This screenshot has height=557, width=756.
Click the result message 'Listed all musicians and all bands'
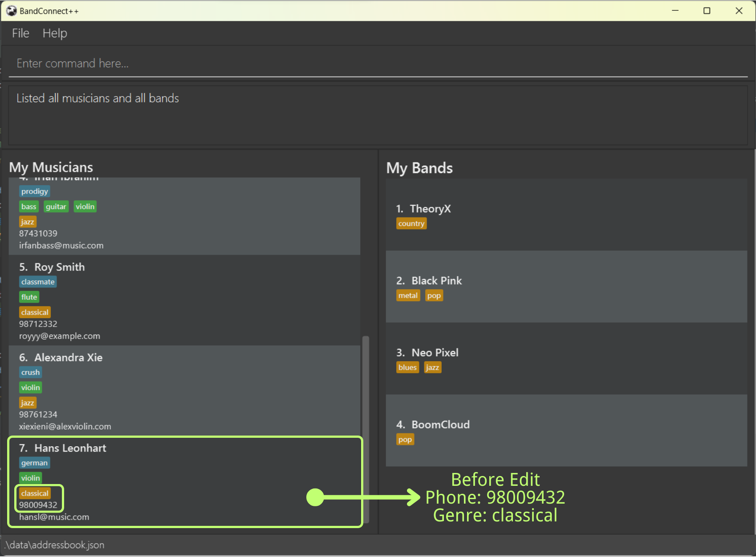coord(98,98)
